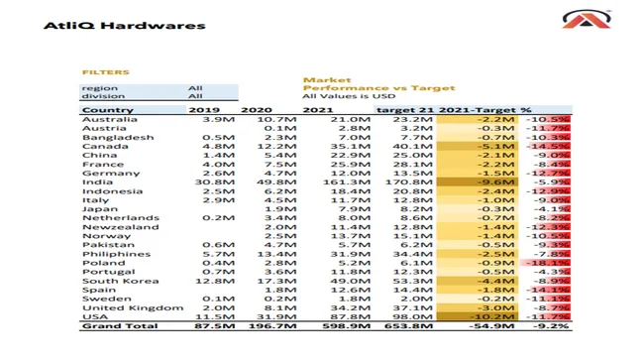Click the 'Canada' row label
This screenshot has height=363, width=644.
pyautogui.click(x=105, y=147)
